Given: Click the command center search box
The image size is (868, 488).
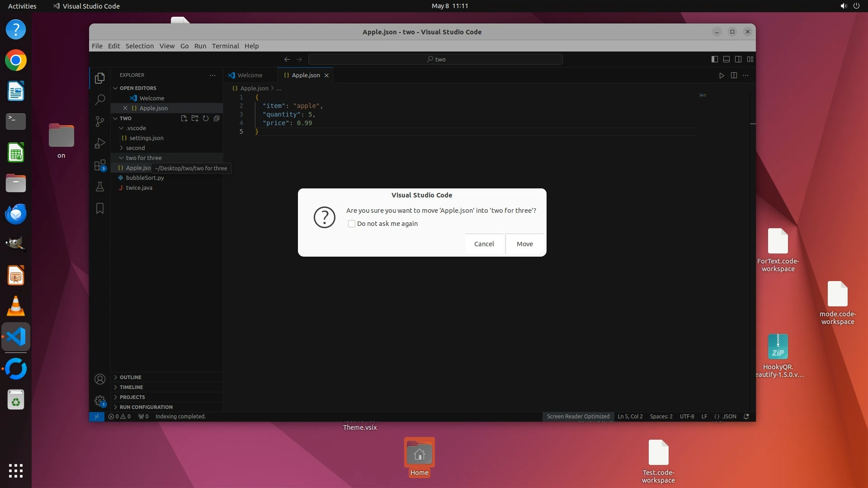Looking at the screenshot, I should pyautogui.click(x=435, y=59).
